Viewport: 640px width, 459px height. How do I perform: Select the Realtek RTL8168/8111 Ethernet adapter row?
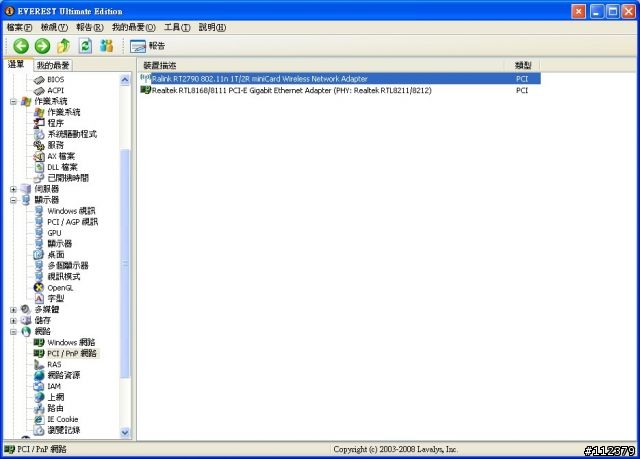(x=340, y=90)
